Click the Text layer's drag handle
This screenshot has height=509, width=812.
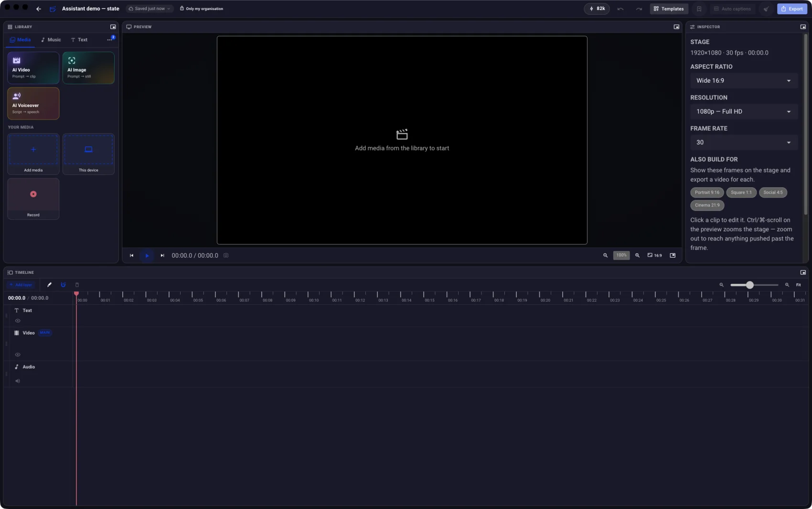pyautogui.click(x=6, y=315)
